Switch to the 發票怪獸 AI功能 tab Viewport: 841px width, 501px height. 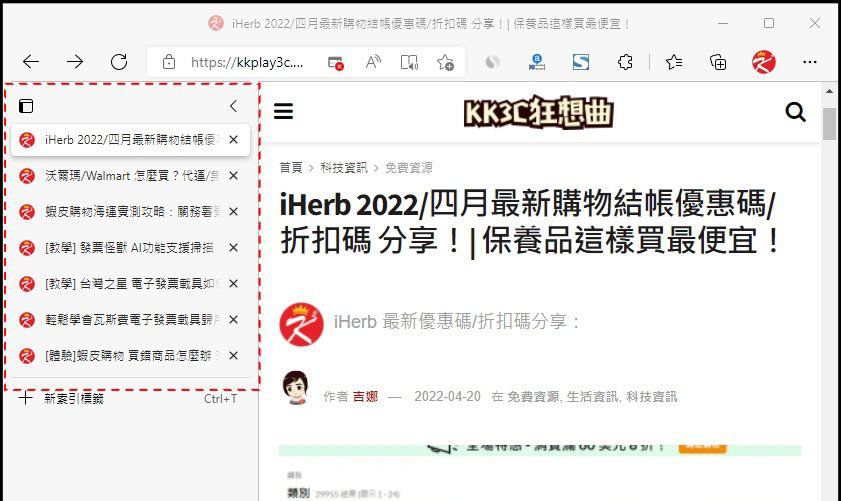(130, 248)
